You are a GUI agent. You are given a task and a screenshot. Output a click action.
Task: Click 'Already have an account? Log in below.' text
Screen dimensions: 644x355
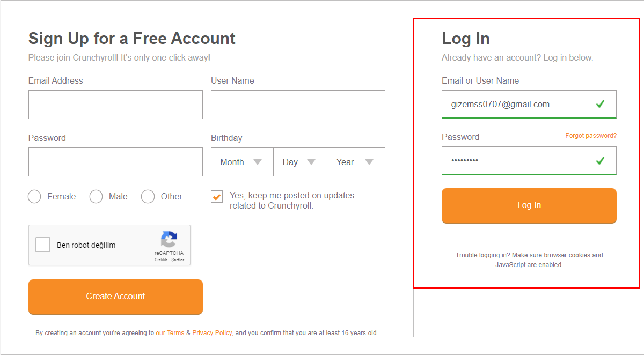click(x=517, y=58)
